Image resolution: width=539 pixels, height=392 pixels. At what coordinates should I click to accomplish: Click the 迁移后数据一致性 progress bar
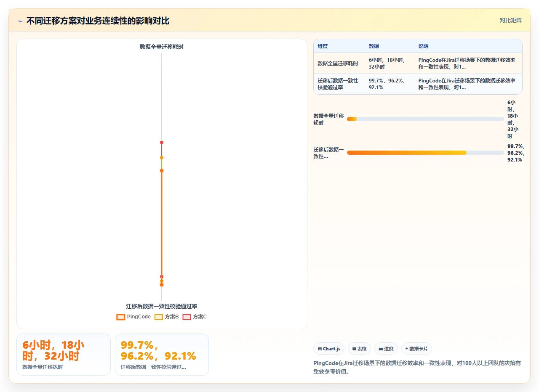pos(425,153)
